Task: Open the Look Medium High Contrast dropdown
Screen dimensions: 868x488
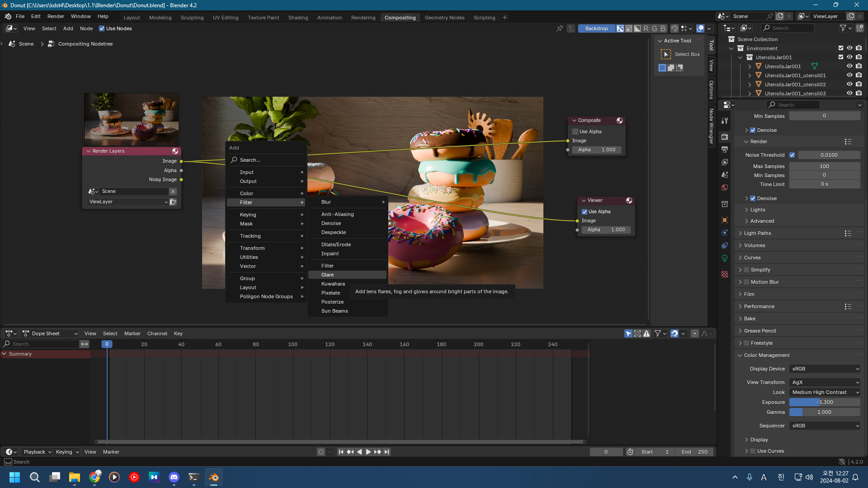Action: point(825,392)
